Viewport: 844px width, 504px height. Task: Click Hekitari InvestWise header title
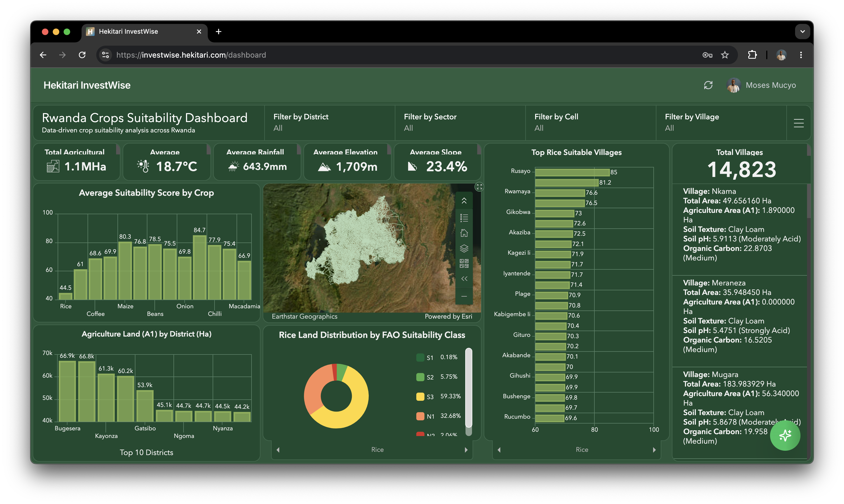(87, 85)
